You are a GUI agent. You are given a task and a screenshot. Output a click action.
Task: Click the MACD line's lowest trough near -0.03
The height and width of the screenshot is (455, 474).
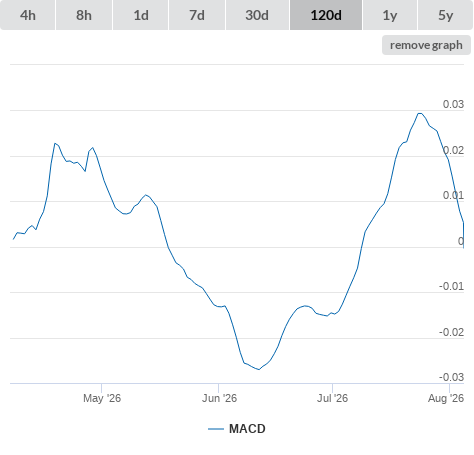[x=259, y=369]
